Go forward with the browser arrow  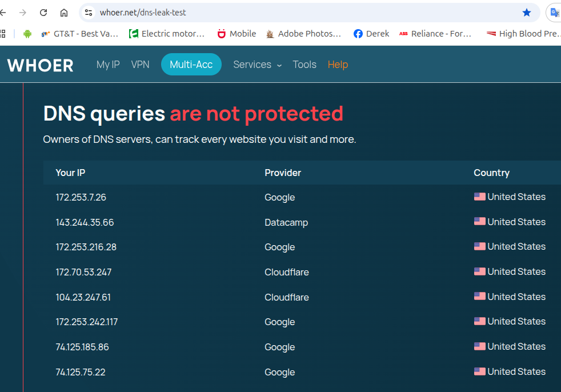23,13
